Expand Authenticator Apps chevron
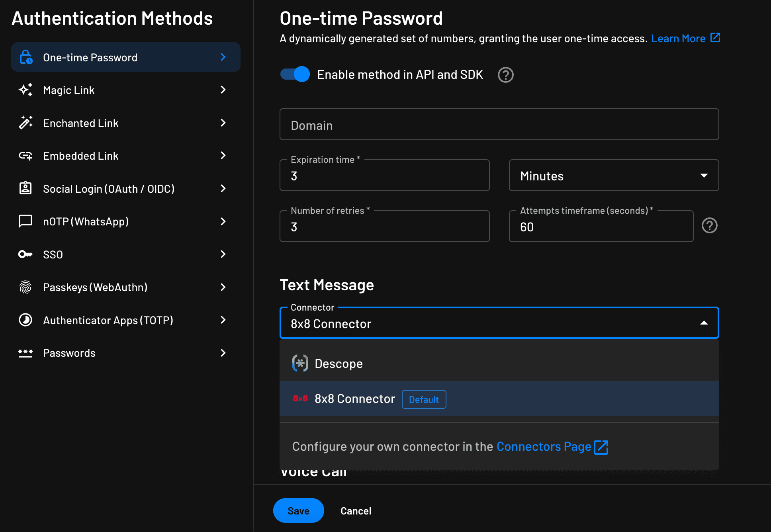This screenshot has width=771, height=532. click(x=223, y=320)
